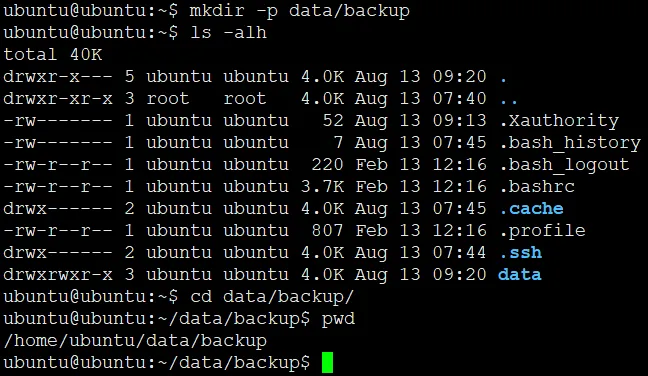The height and width of the screenshot is (376, 648).
Task: Select the blue data directory name
Action: pos(519,274)
